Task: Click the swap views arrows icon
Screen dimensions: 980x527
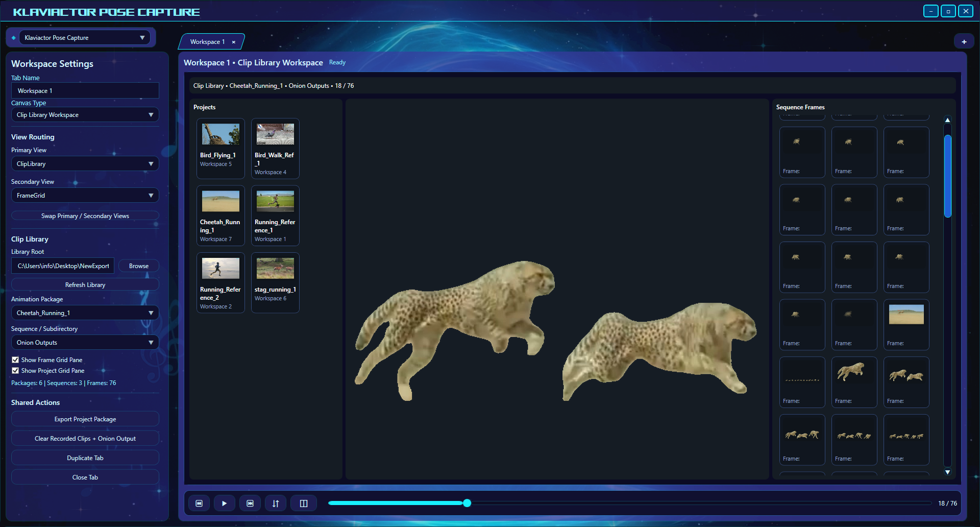Action: 276,504
